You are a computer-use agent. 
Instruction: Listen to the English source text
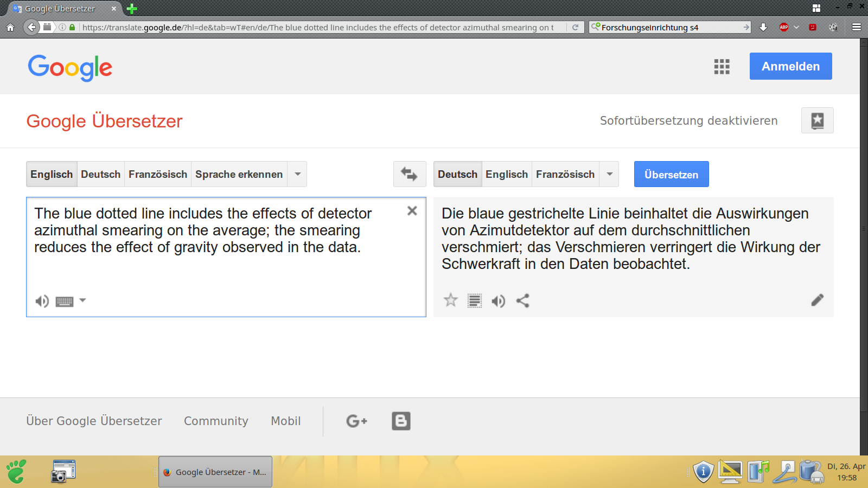coord(42,301)
